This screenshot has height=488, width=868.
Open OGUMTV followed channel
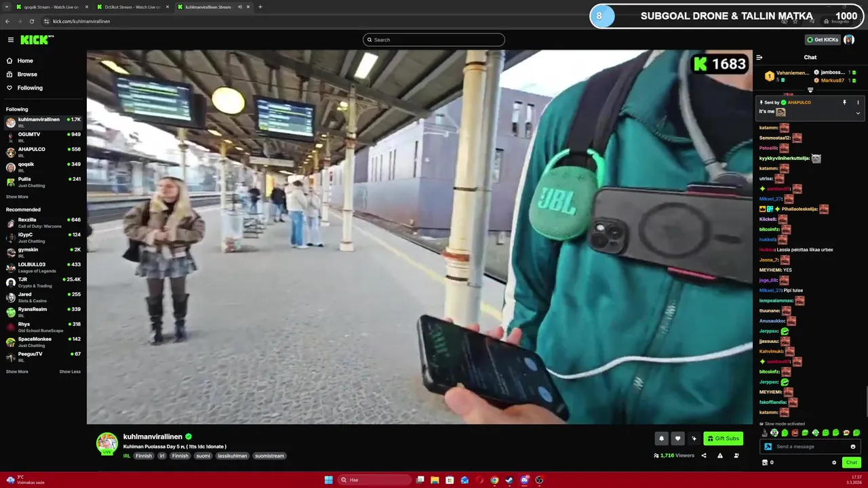point(43,137)
